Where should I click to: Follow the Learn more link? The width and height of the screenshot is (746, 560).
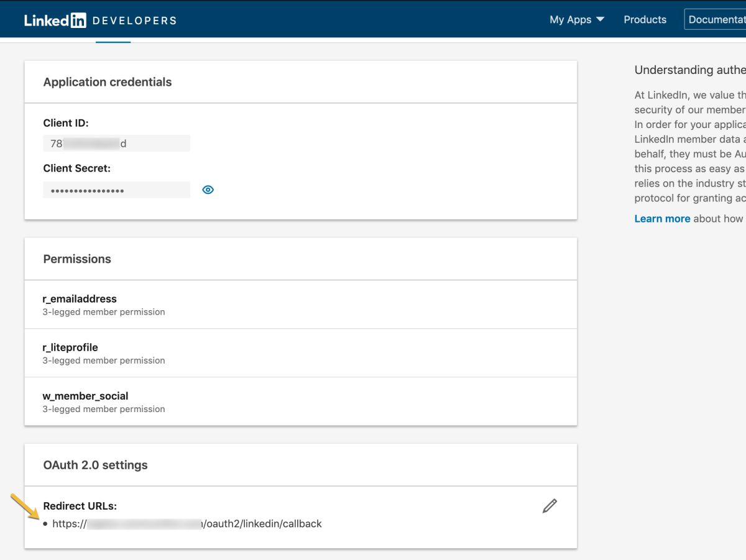tap(662, 219)
